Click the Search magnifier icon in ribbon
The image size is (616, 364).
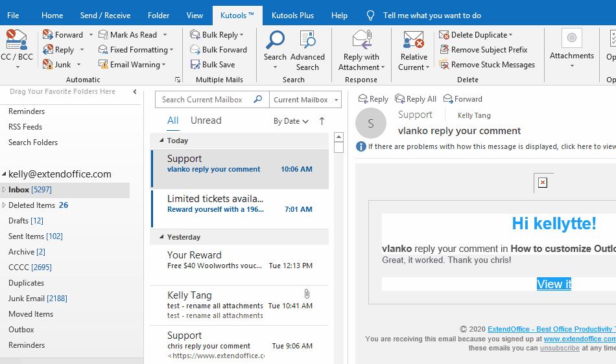[x=275, y=40]
